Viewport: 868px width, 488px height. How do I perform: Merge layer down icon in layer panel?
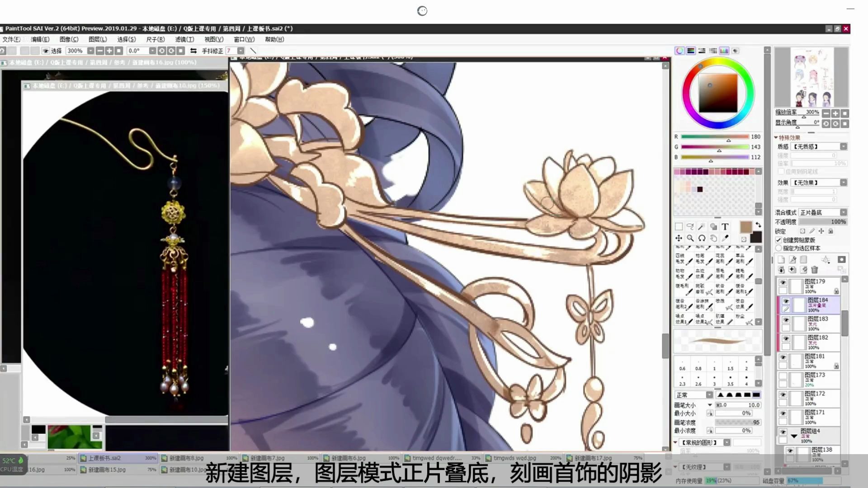pos(781,270)
